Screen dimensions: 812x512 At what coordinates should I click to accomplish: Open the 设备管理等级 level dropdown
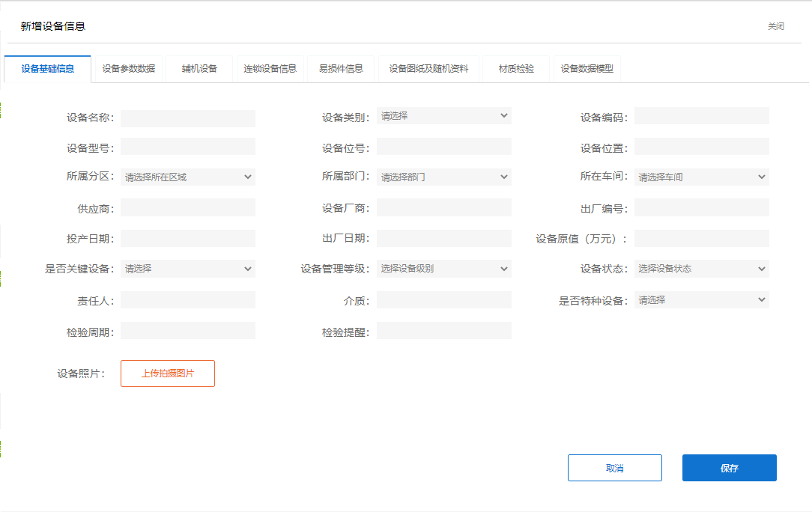click(x=443, y=269)
